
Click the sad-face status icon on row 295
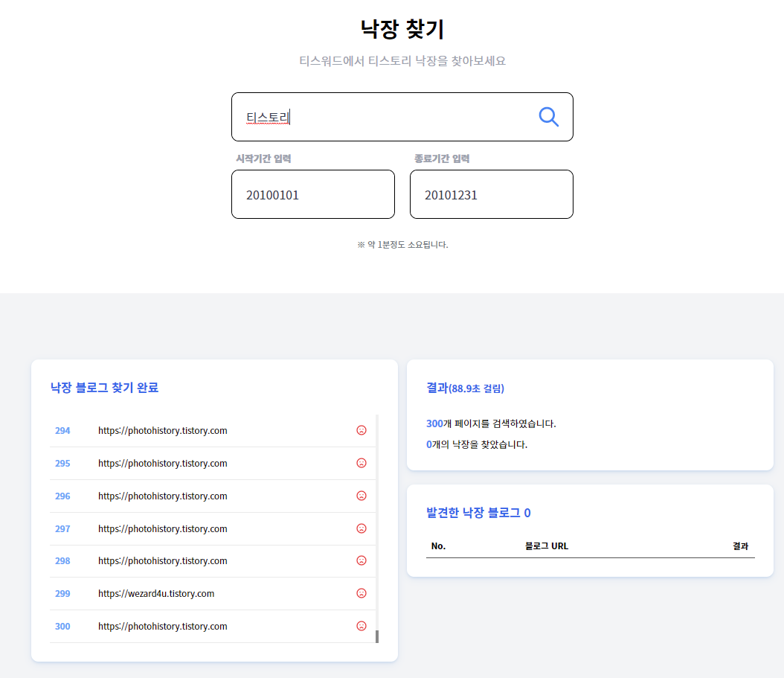(x=362, y=462)
